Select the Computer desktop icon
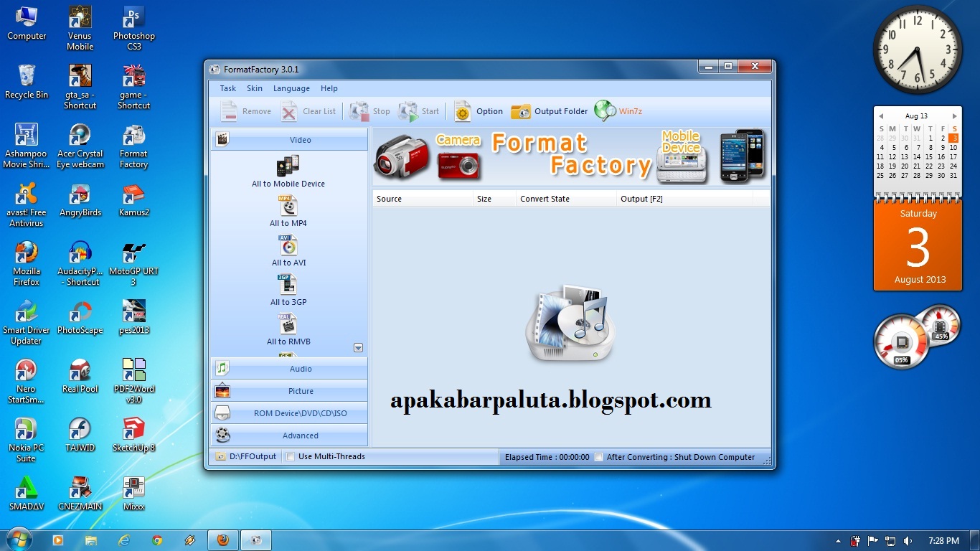 [x=27, y=23]
